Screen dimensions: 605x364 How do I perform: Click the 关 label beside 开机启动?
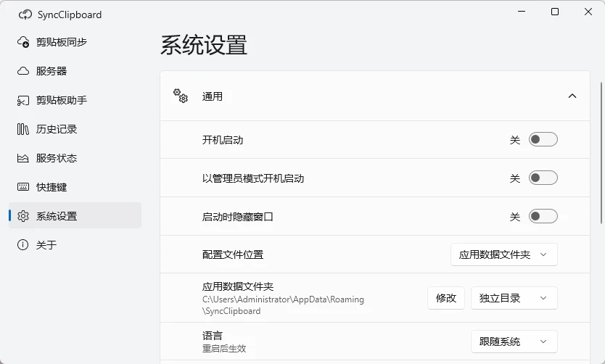tap(515, 140)
